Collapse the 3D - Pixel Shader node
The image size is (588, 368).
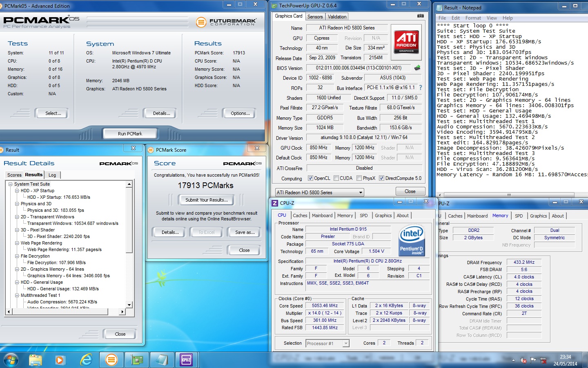[17, 230]
